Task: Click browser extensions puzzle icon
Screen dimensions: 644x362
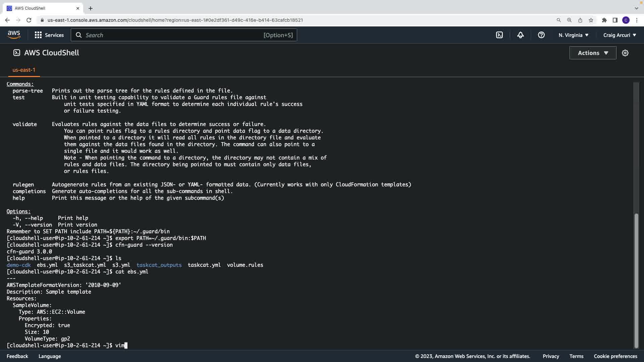Action: (x=604, y=20)
